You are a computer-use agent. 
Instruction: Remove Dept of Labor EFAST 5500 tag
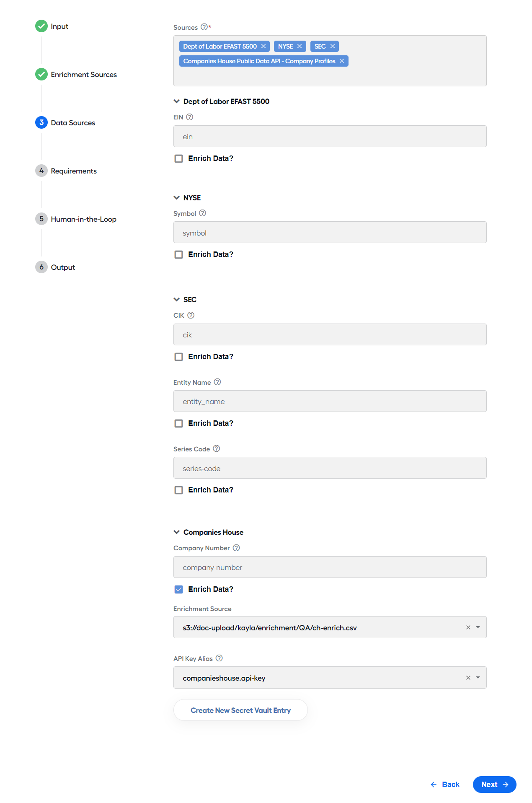pyautogui.click(x=263, y=47)
